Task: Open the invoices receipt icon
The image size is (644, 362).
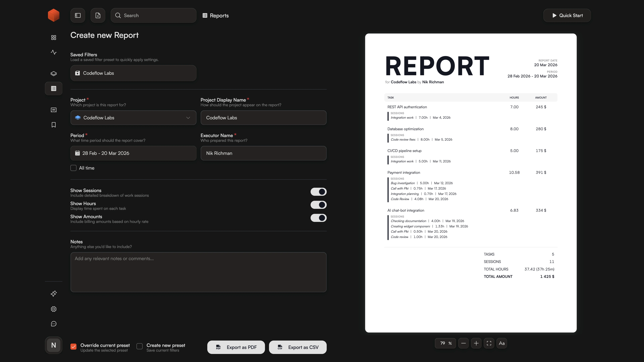Action: [53, 110]
